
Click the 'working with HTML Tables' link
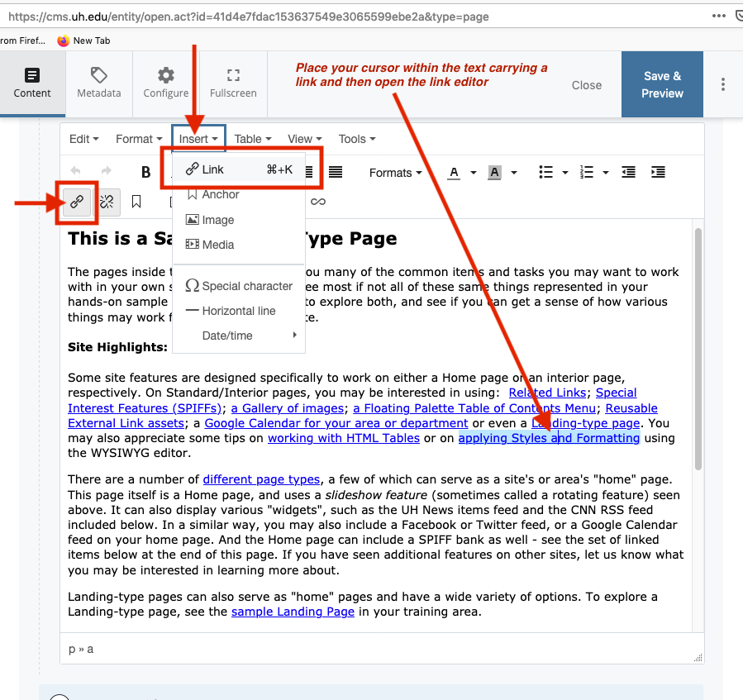click(344, 438)
